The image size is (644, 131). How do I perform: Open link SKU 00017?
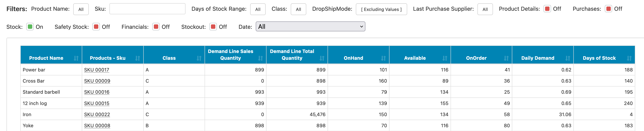coord(97,70)
